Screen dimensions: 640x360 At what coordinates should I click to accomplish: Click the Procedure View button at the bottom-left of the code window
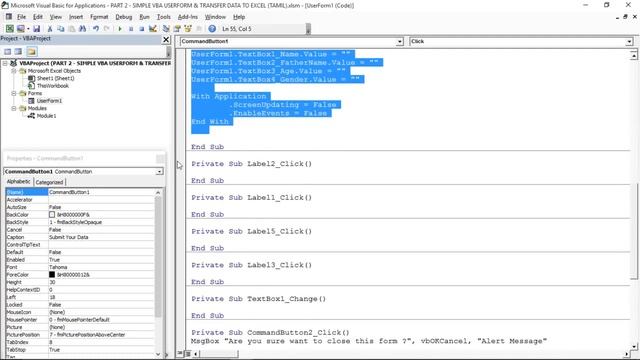click(x=180, y=353)
